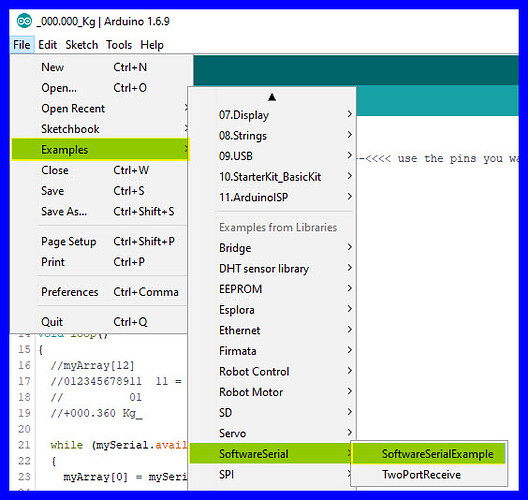Expand the Bridge library examples
This screenshot has height=500, width=528.
(x=272, y=248)
